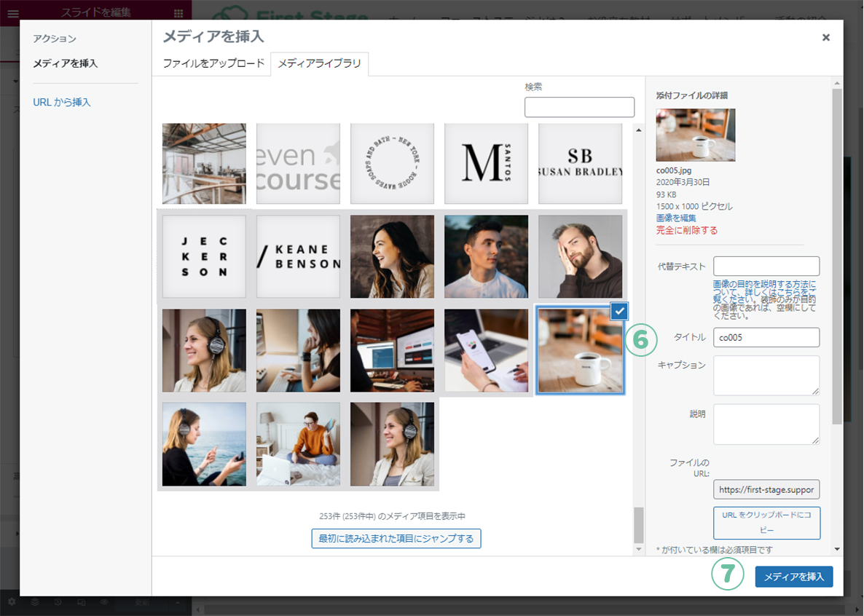Image resolution: width=864 pixels, height=616 pixels.
Task: Select the SB Susan Bradley logo thumbnail
Action: click(581, 164)
